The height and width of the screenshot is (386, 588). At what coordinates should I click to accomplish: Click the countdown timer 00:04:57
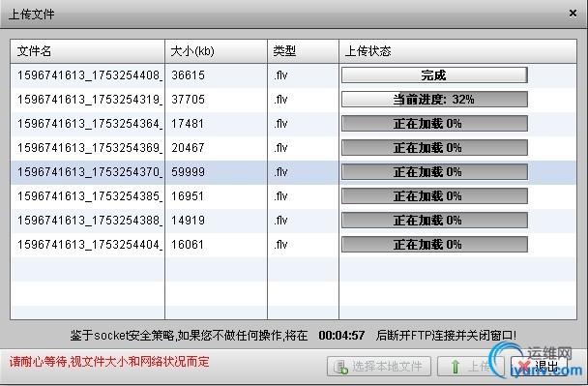point(341,335)
